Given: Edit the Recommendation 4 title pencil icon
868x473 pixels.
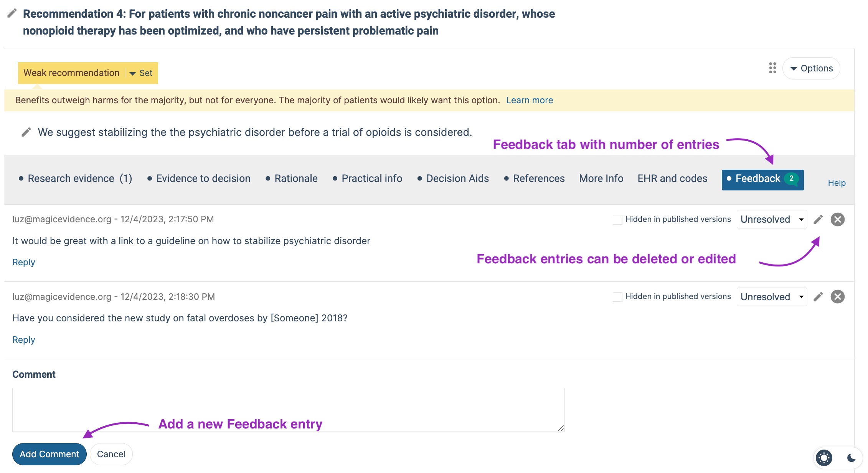Looking at the screenshot, I should point(12,13).
